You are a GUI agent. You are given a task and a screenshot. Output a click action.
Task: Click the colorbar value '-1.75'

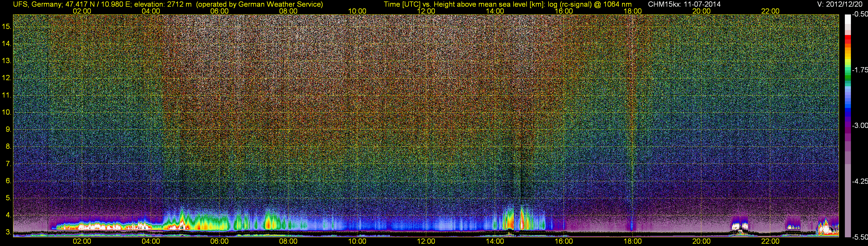[x=860, y=70]
